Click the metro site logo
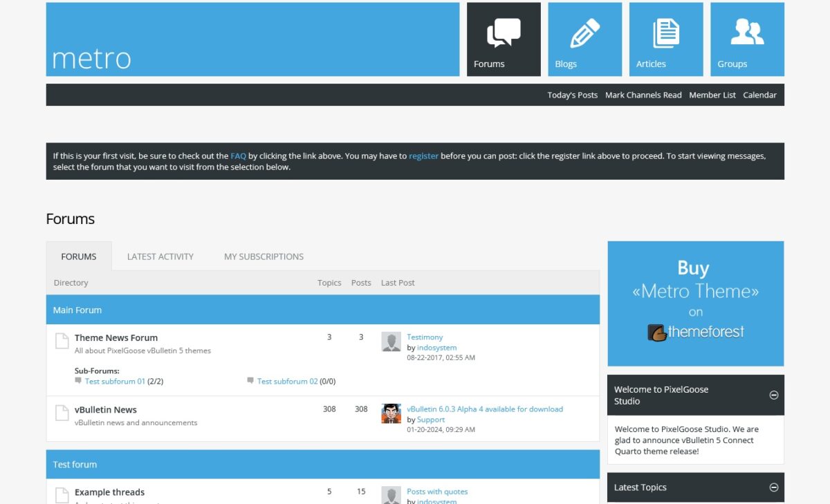Image resolution: width=830 pixels, height=504 pixels. (91, 59)
